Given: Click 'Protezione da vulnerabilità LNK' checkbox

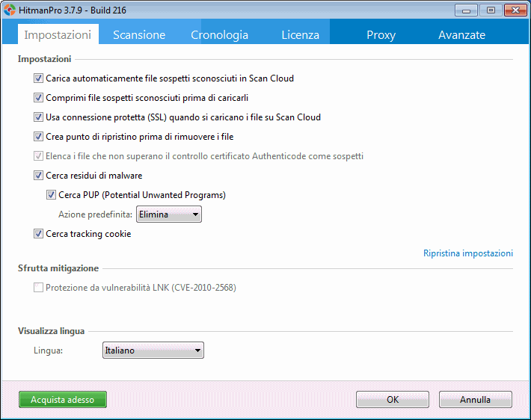Looking at the screenshot, I should (38, 288).
